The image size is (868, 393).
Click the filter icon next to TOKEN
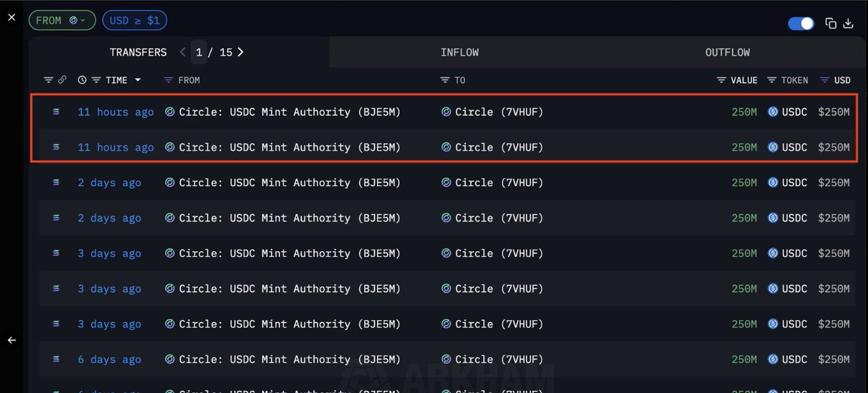[x=772, y=80]
